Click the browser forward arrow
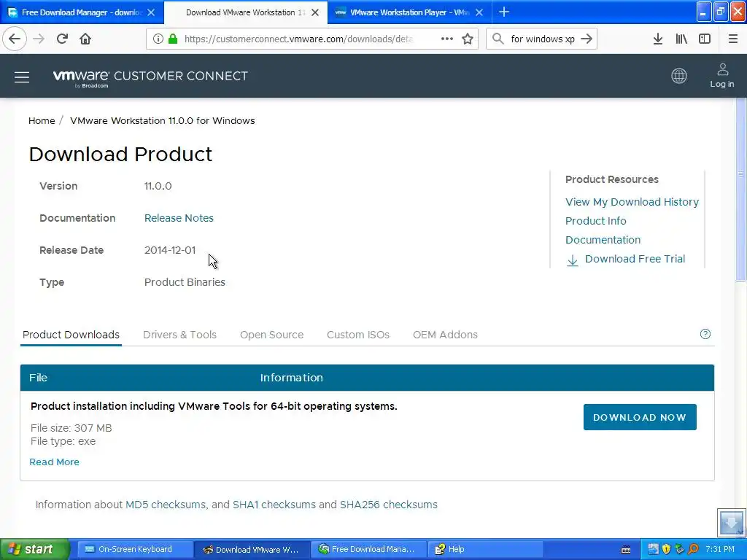Screen dimensions: 747x560 tap(39, 39)
